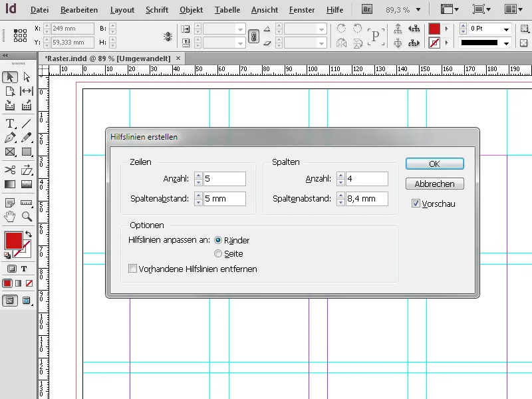Screen dimensions: 532x399
Task: Open the Schrift menu
Action: coord(156,10)
